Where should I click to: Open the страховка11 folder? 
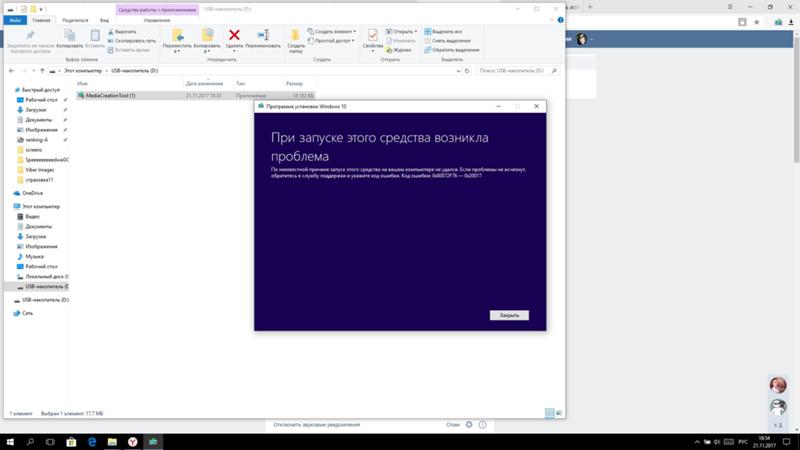[x=39, y=180]
